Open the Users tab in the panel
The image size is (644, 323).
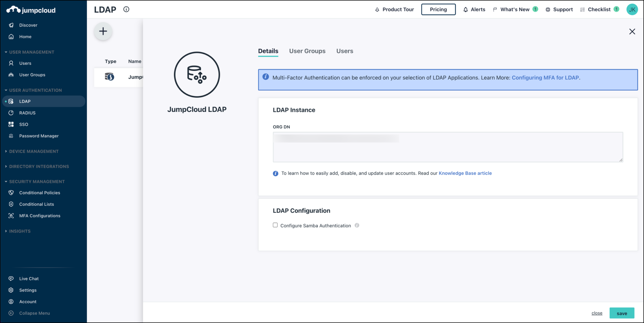[344, 51]
